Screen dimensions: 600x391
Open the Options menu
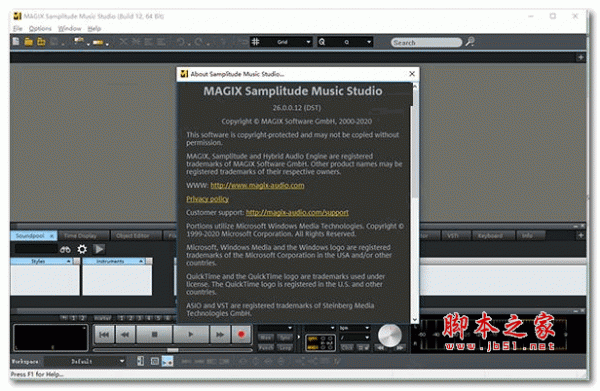pos(40,29)
